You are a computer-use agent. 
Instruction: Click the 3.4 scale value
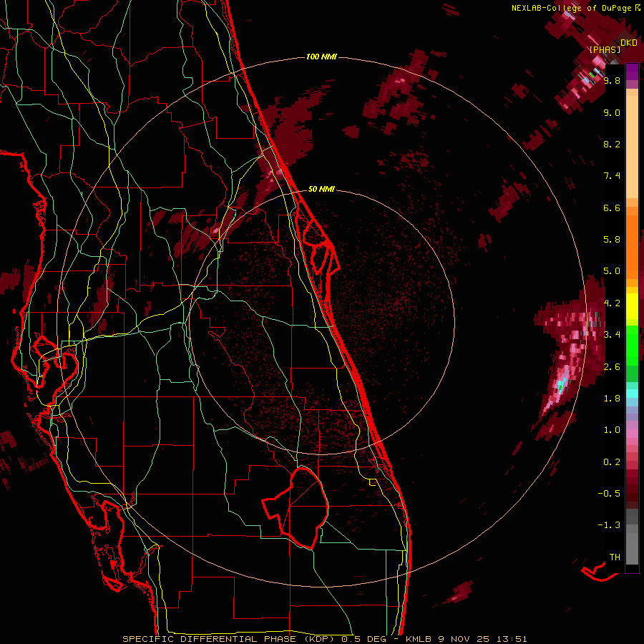tap(612, 335)
